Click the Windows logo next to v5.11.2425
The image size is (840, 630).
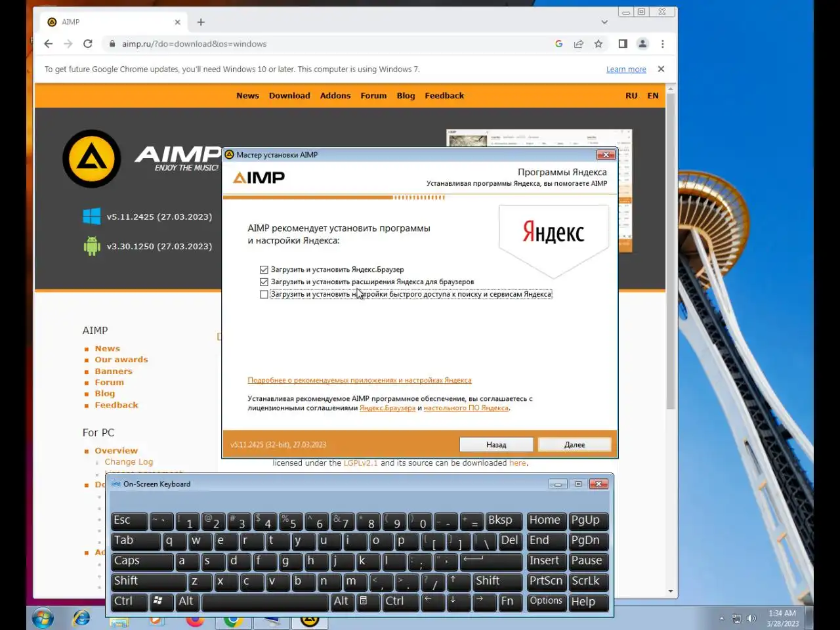[92, 217]
